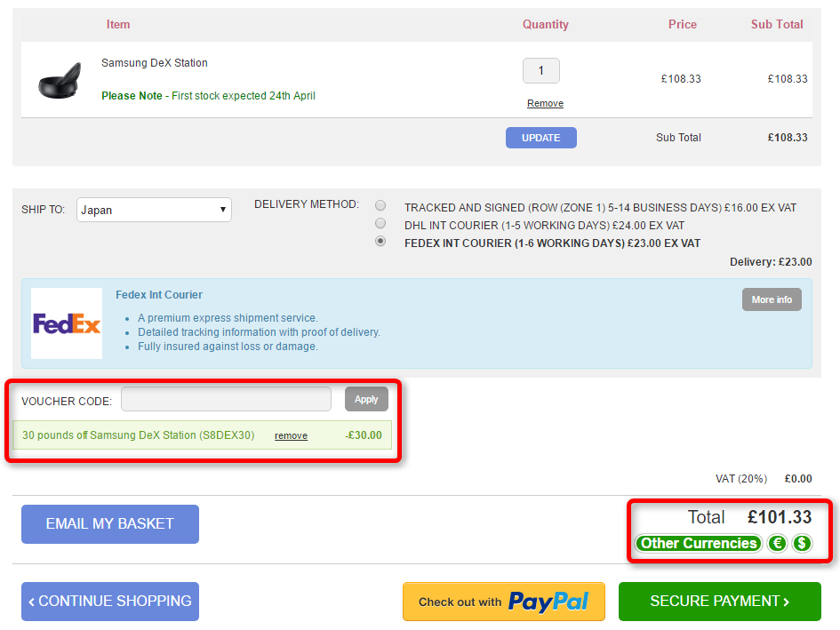Click the VOUCHER CODE label
The image size is (840, 630).
tap(67, 402)
